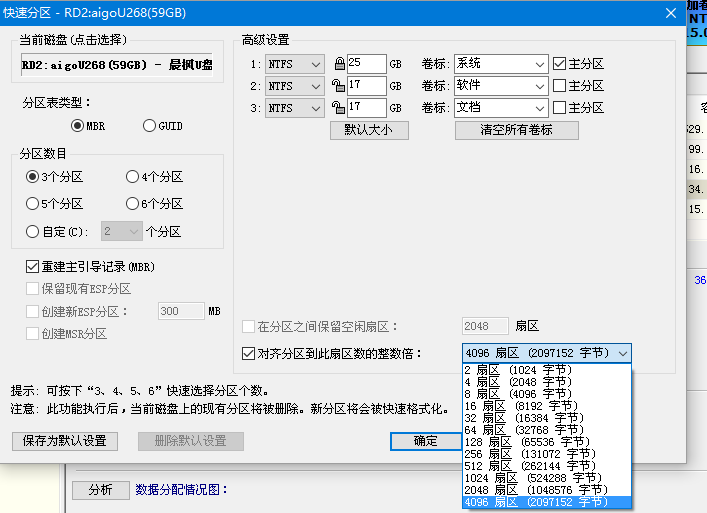707x513 pixels.
Task: Click the 分析 button in background window
Action: [x=101, y=490]
